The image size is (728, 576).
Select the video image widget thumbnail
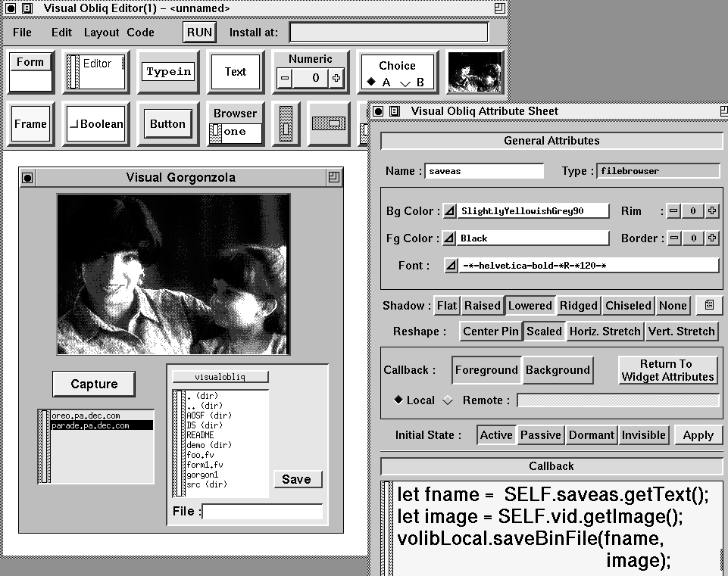475,73
